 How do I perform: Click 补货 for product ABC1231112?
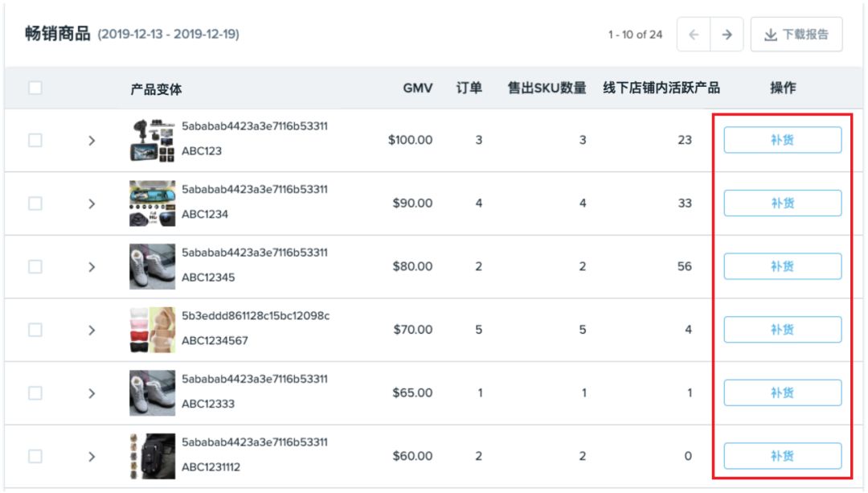[x=782, y=455]
